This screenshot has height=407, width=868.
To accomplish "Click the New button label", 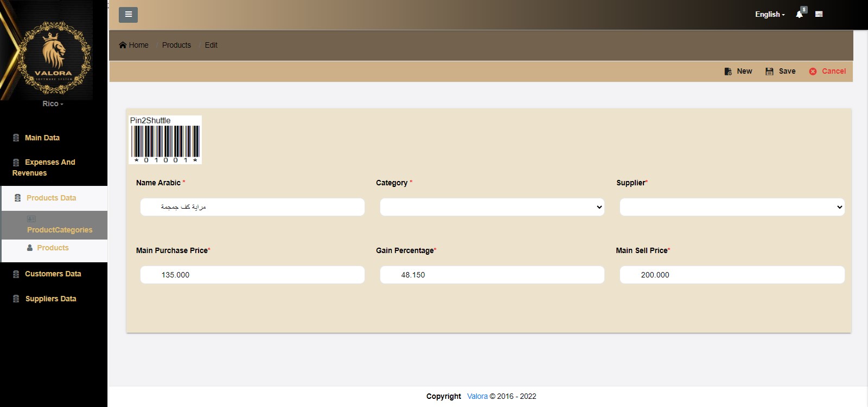I will (744, 71).
